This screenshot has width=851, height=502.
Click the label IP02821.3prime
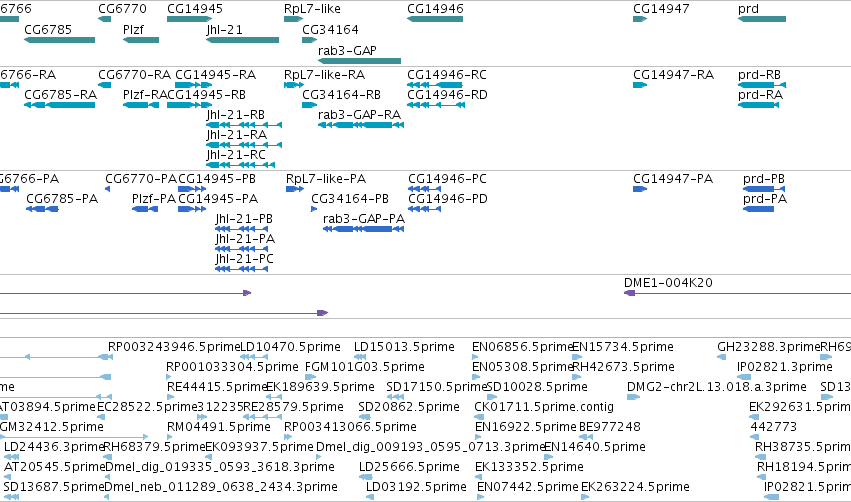pyautogui.click(x=784, y=367)
